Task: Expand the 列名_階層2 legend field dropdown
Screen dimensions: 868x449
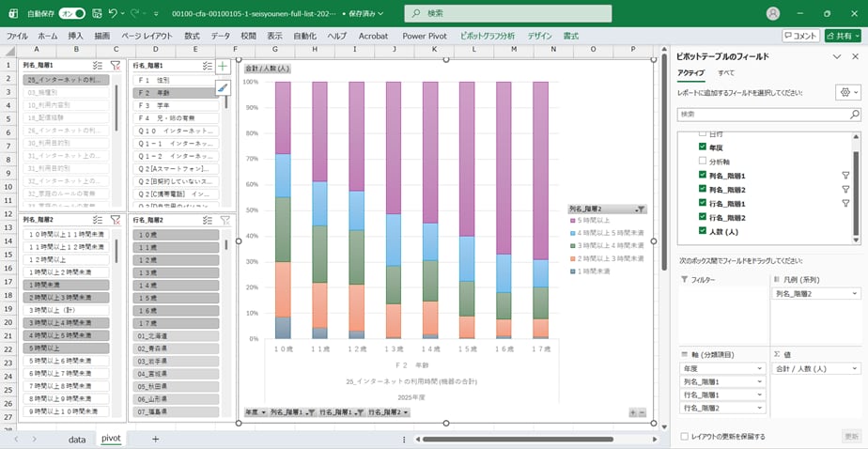Action: pyautogui.click(x=854, y=294)
